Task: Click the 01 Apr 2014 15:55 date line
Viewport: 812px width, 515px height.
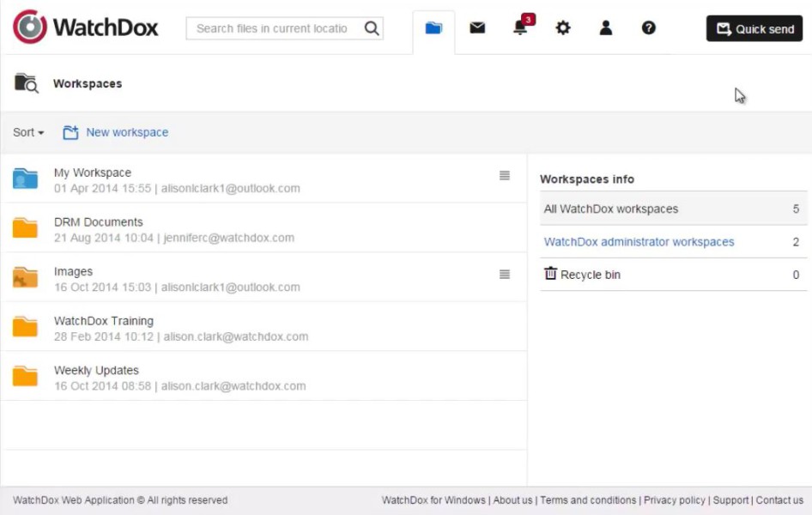Action: 102,188
